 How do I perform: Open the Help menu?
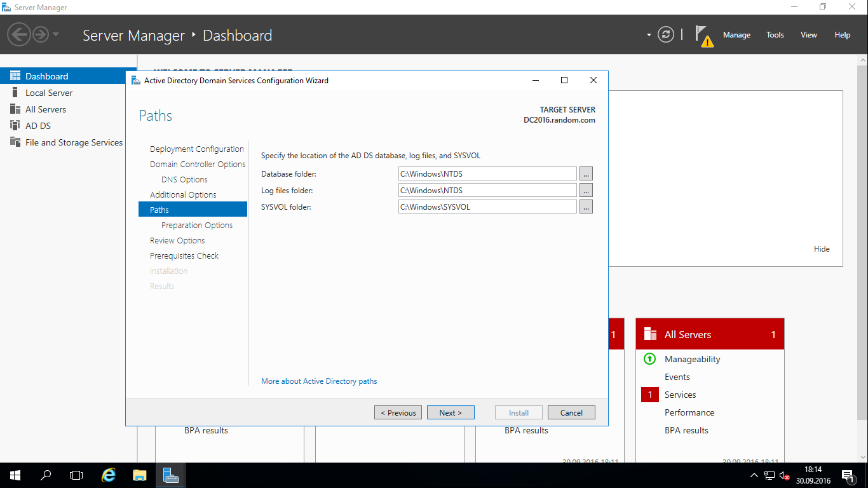click(x=842, y=35)
